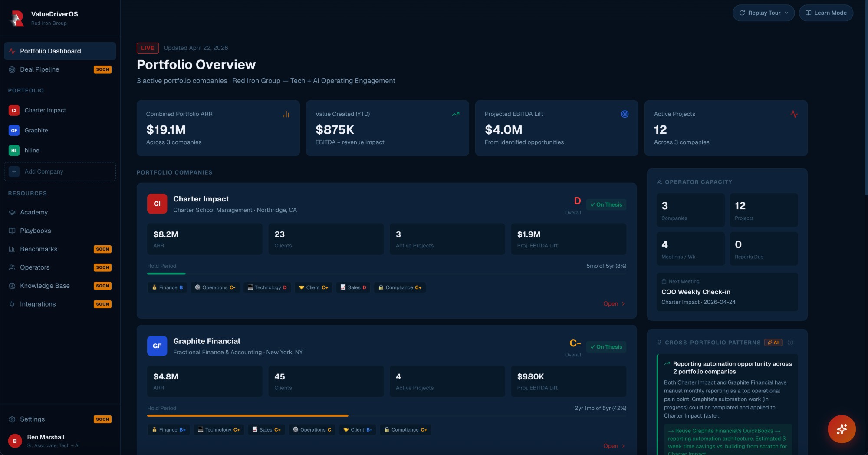Toggle On Thesis badge for Graphite Financial
This screenshot has height=455, width=868.
click(606, 347)
